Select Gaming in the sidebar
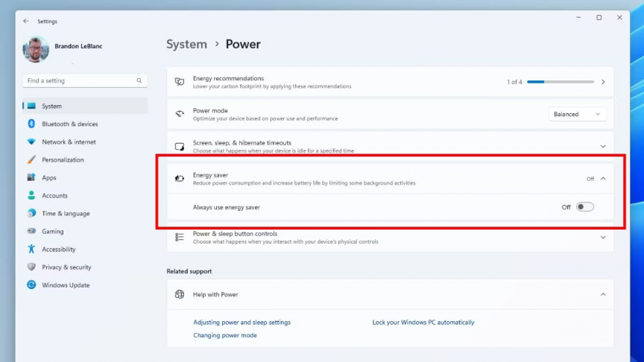Image resolution: width=644 pixels, height=362 pixels. pos(53,232)
